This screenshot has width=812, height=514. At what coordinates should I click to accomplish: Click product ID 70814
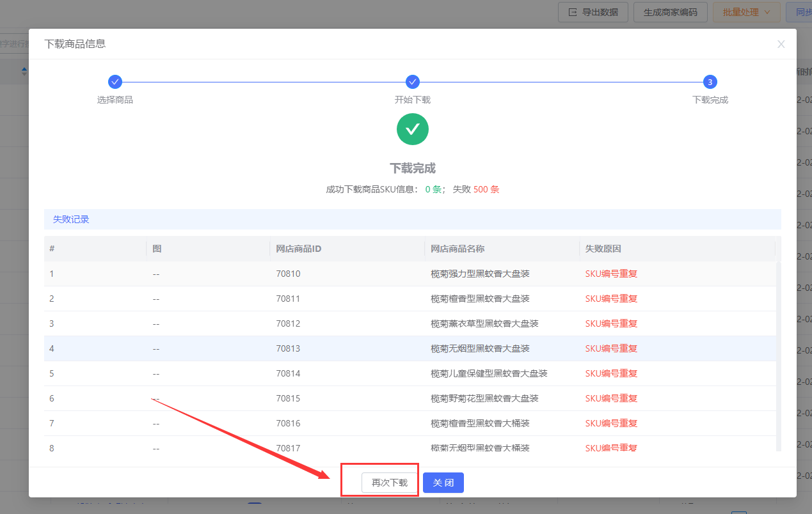(x=288, y=373)
